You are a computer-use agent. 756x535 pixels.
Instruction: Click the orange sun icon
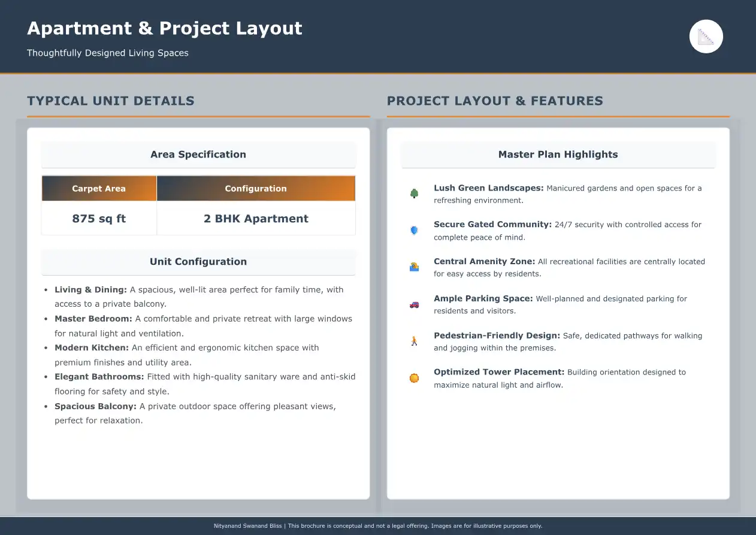414,378
